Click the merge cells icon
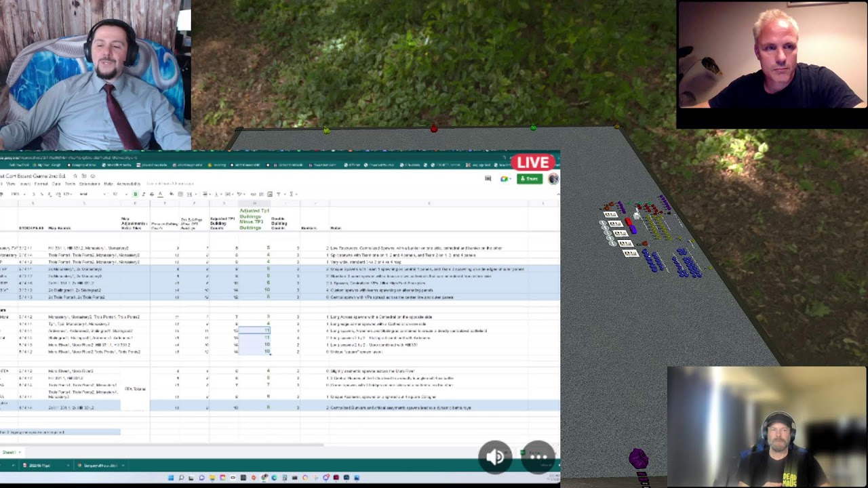The image size is (868, 488). pos(189,194)
